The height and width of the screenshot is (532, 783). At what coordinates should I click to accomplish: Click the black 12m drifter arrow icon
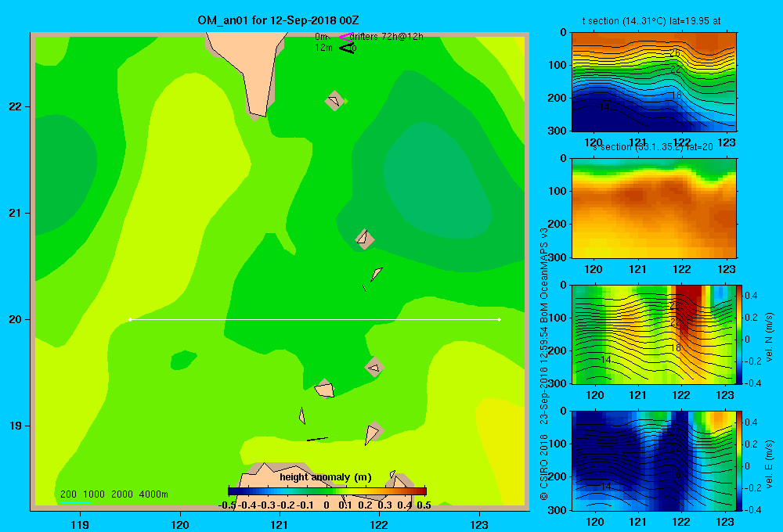pyautogui.click(x=346, y=48)
